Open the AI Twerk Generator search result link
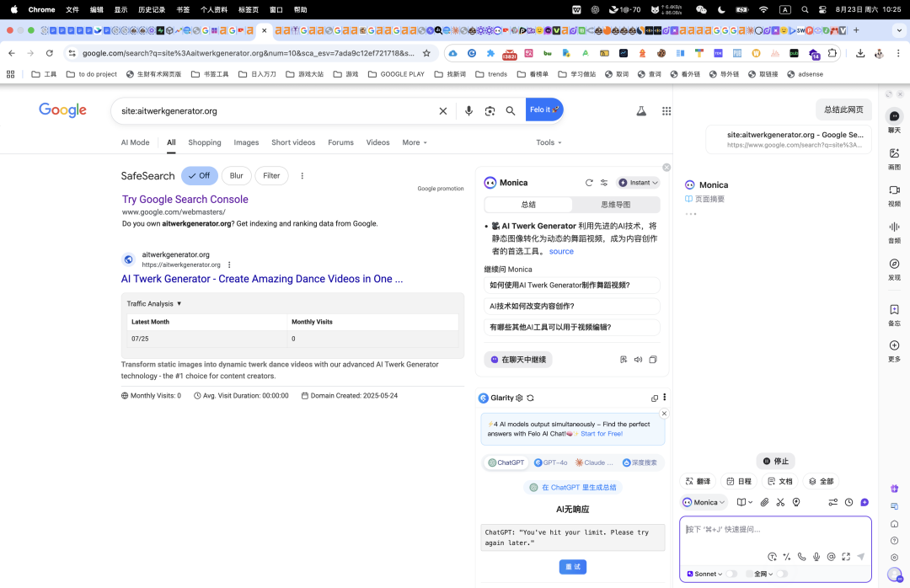This screenshot has height=588, width=910. (262, 279)
